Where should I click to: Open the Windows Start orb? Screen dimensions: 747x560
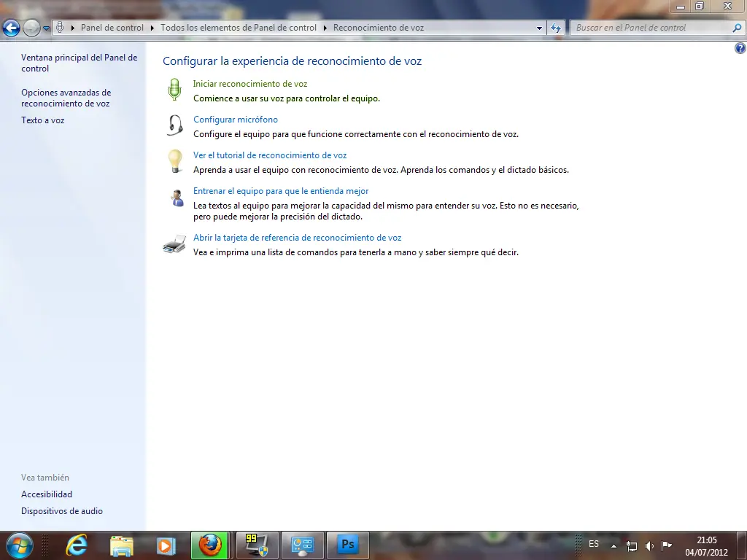click(20, 545)
